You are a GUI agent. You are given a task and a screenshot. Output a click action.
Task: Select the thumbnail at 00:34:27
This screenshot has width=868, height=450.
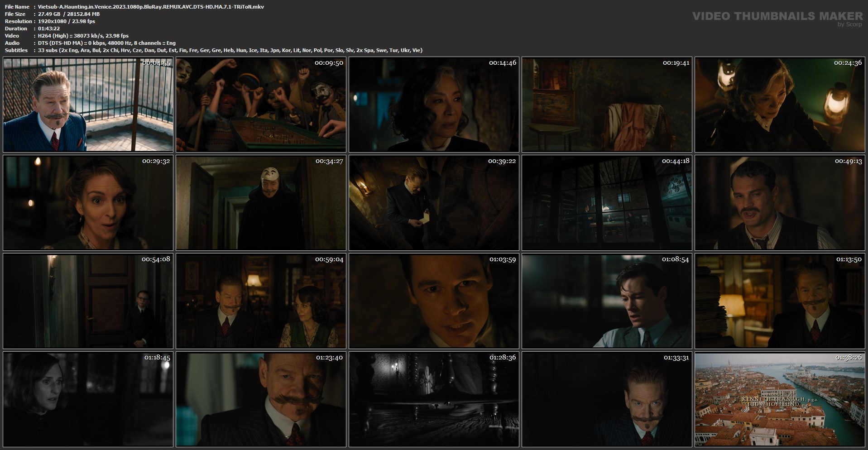click(x=261, y=203)
